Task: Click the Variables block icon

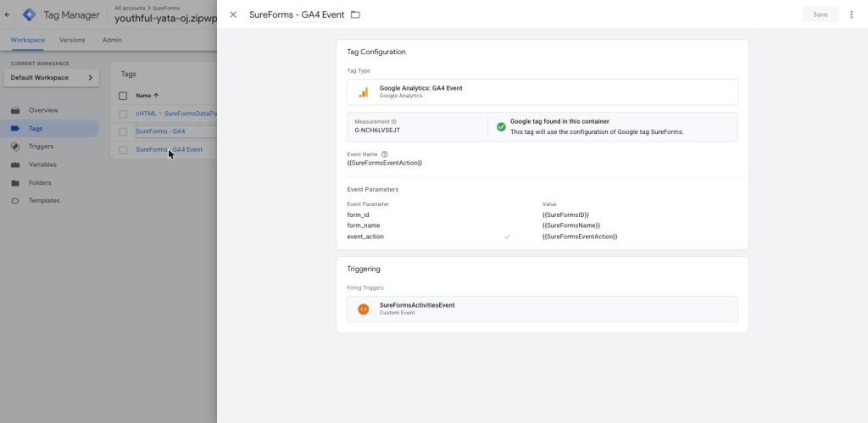Action: [15, 165]
